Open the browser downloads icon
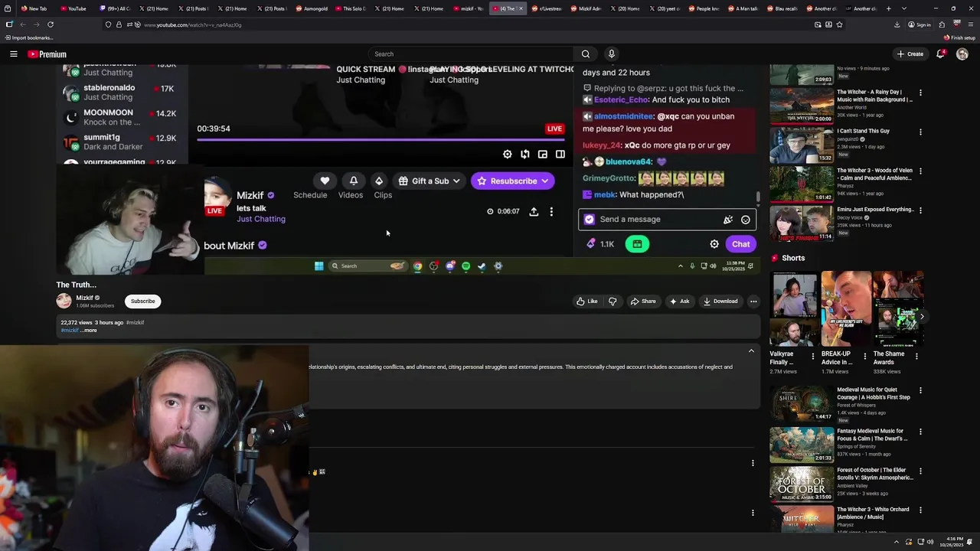 (897, 24)
